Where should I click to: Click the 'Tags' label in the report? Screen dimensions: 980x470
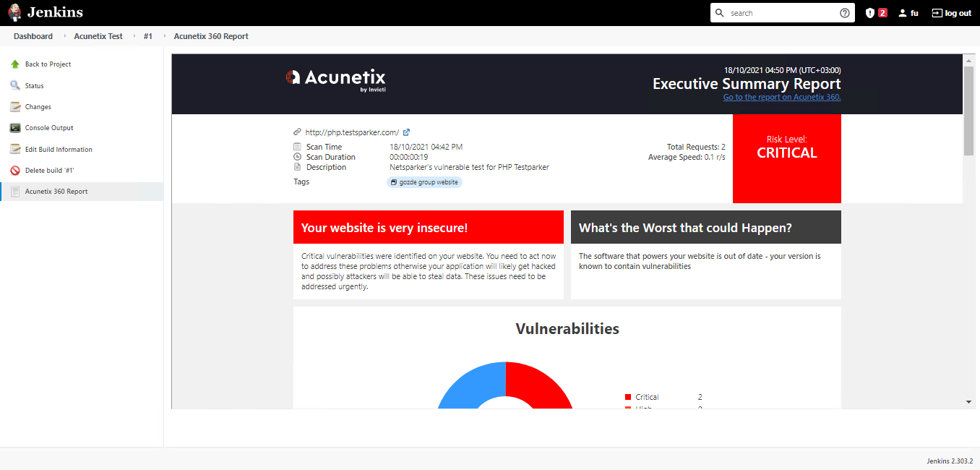(x=301, y=181)
